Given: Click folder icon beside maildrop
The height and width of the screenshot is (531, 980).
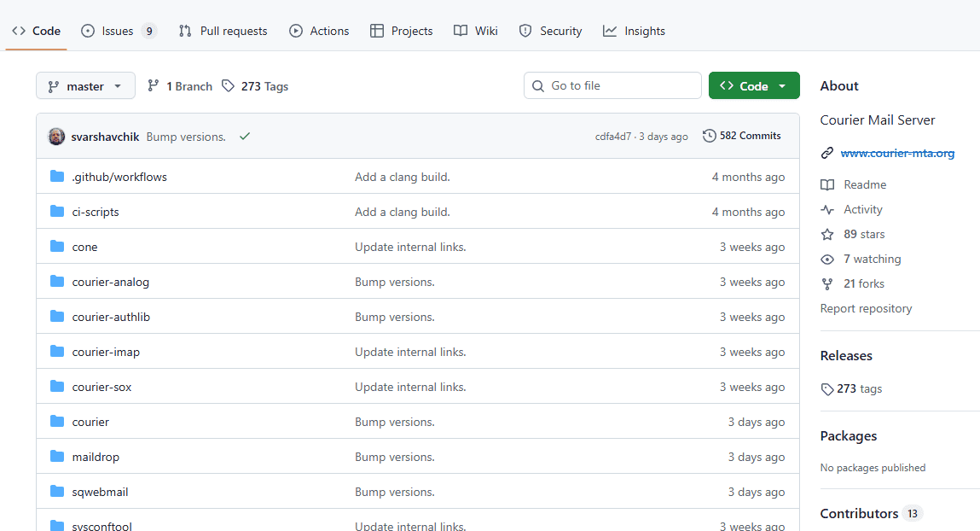Looking at the screenshot, I should tap(57, 457).
